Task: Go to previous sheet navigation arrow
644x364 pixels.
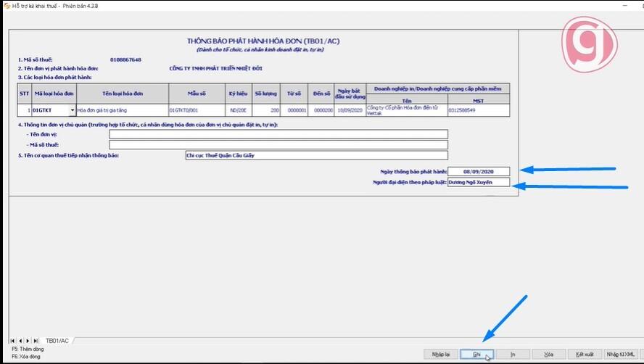Action: (x=20, y=341)
